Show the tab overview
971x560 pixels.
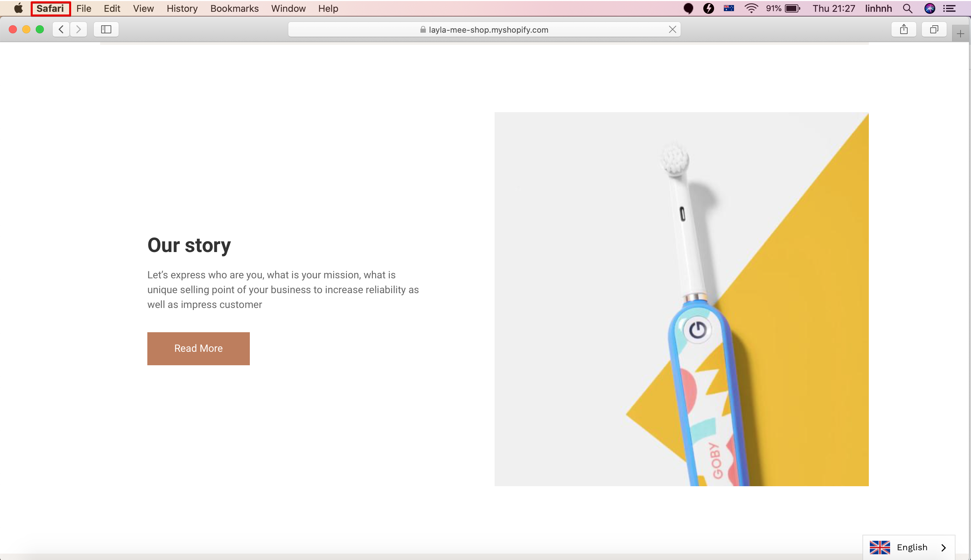(934, 29)
